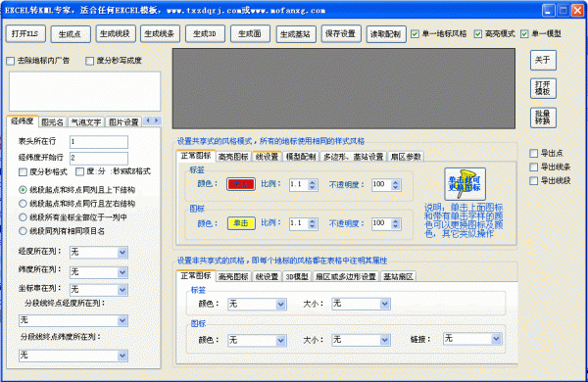Screen dimensions: 588x382
Task: Click the 打开模板 button
Action: click(x=543, y=88)
